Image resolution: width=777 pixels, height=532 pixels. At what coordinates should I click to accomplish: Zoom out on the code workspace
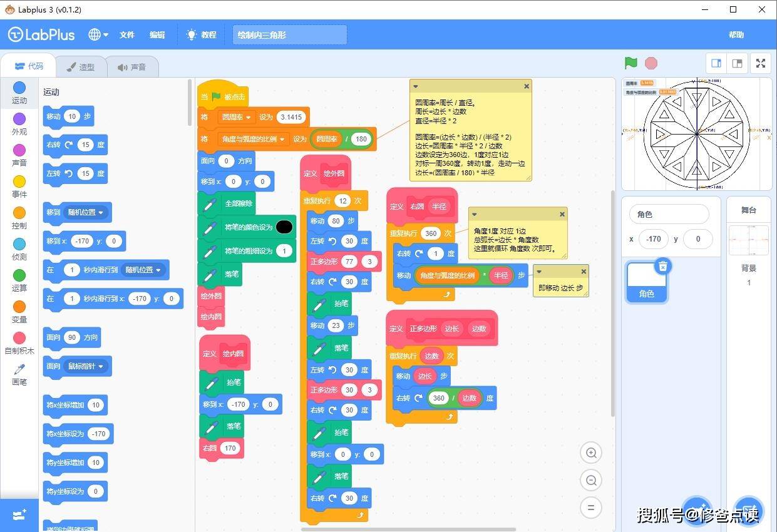pos(590,480)
